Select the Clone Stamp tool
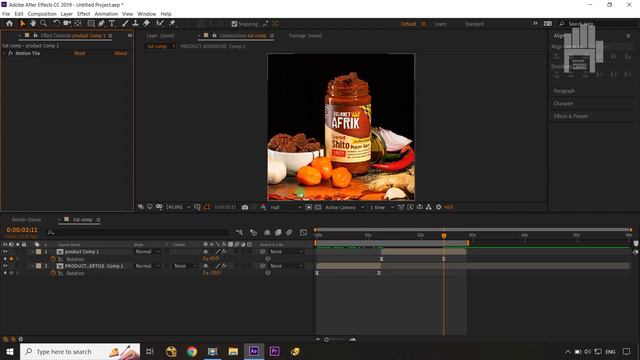 pos(136,24)
